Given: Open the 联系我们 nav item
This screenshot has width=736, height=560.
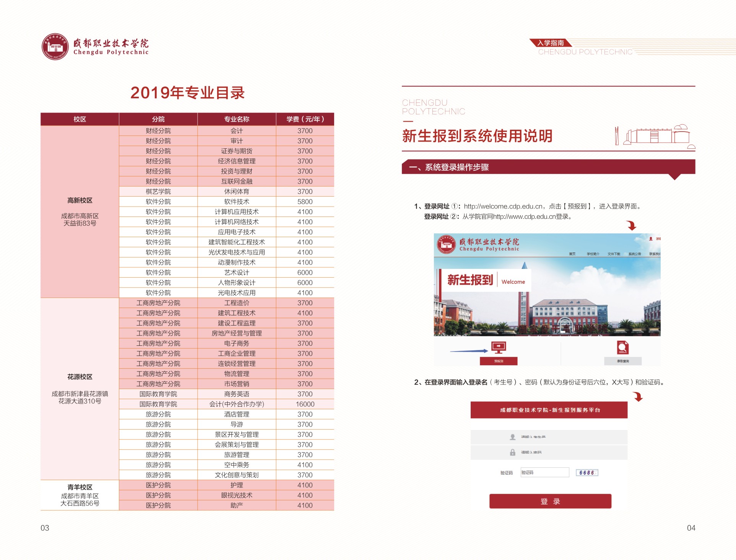Looking at the screenshot, I should pos(655,254).
